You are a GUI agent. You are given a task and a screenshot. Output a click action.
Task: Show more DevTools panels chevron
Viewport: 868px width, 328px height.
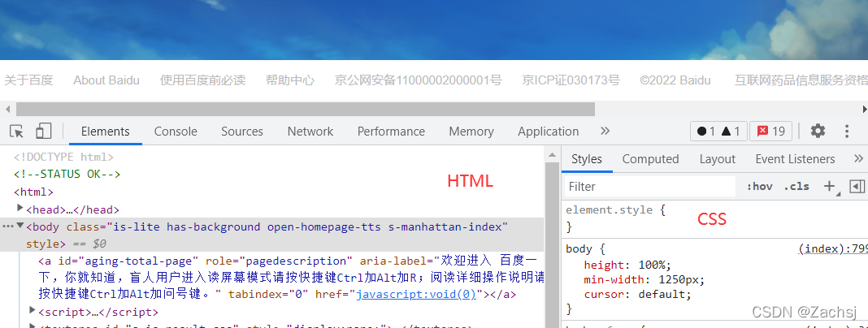pos(605,131)
